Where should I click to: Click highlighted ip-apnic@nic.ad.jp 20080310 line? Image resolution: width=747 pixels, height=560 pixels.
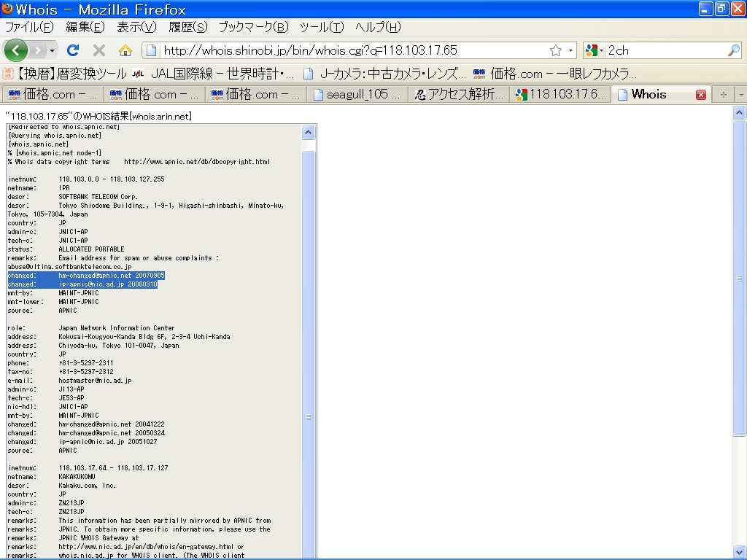point(82,284)
